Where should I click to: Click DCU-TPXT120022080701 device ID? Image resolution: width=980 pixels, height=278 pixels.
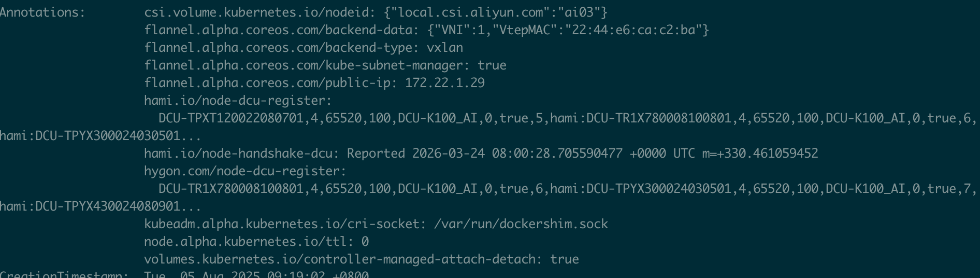(x=231, y=118)
